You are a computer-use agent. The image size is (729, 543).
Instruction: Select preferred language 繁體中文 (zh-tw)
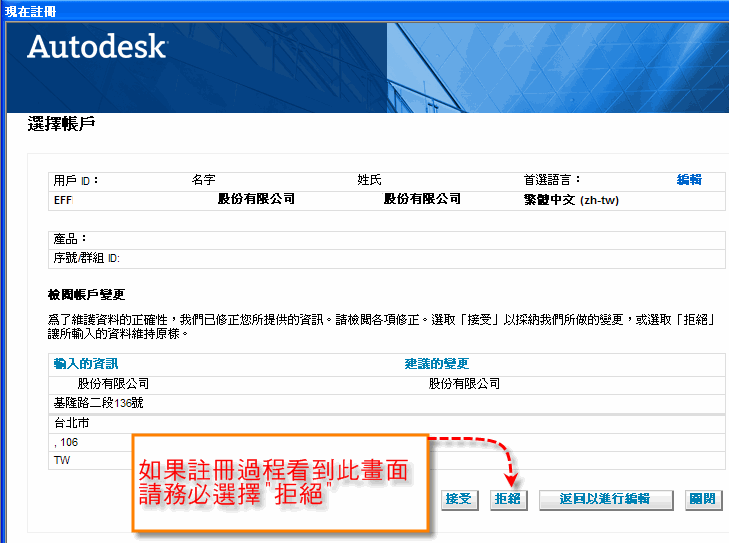click(x=571, y=200)
